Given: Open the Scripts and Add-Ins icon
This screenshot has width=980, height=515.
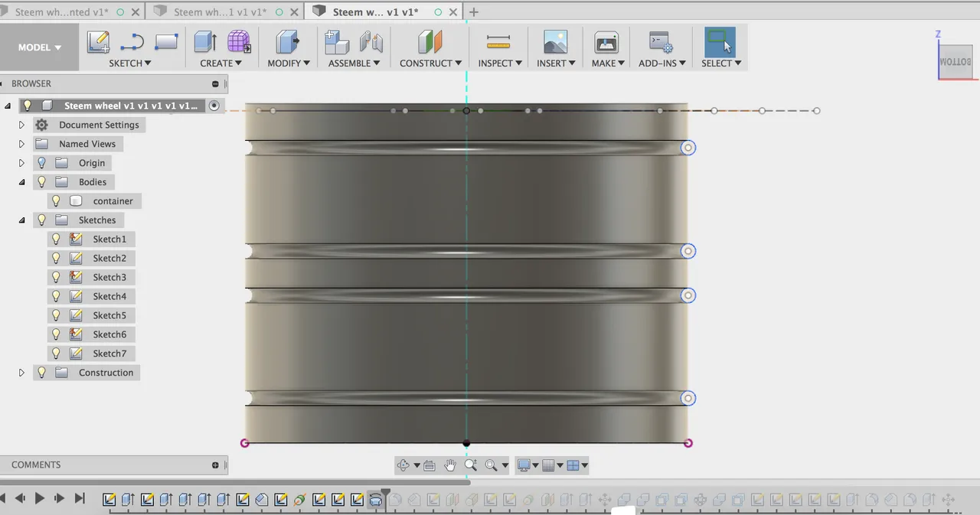Looking at the screenshot, I should pos(660,41).
